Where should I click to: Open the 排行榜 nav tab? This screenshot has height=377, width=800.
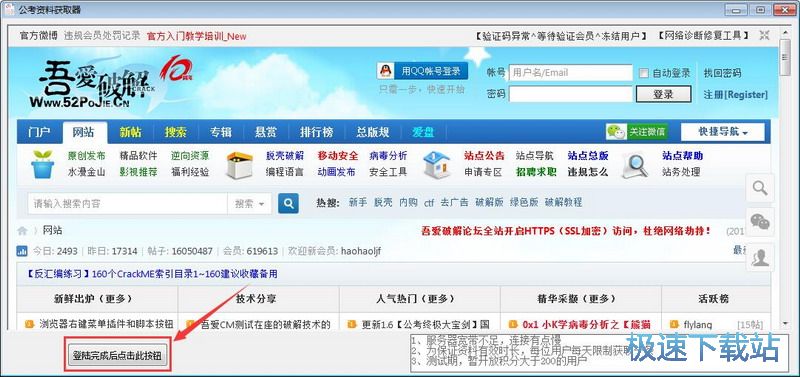coord(317,133)
